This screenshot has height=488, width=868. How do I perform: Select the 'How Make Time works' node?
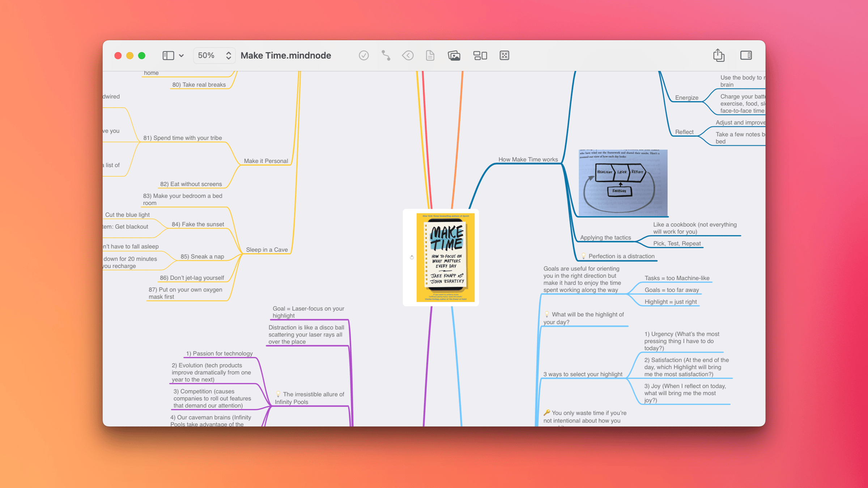click(x=528, y=159)
